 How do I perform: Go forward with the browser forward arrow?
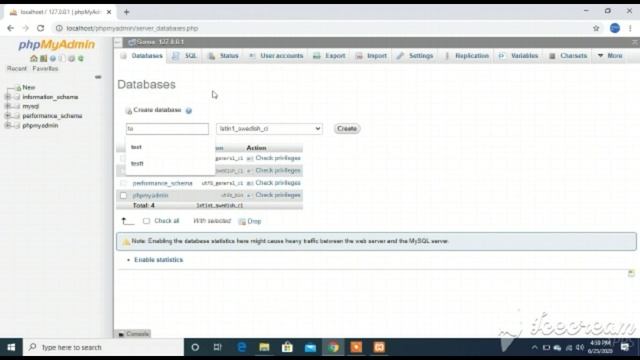[25, 28]
